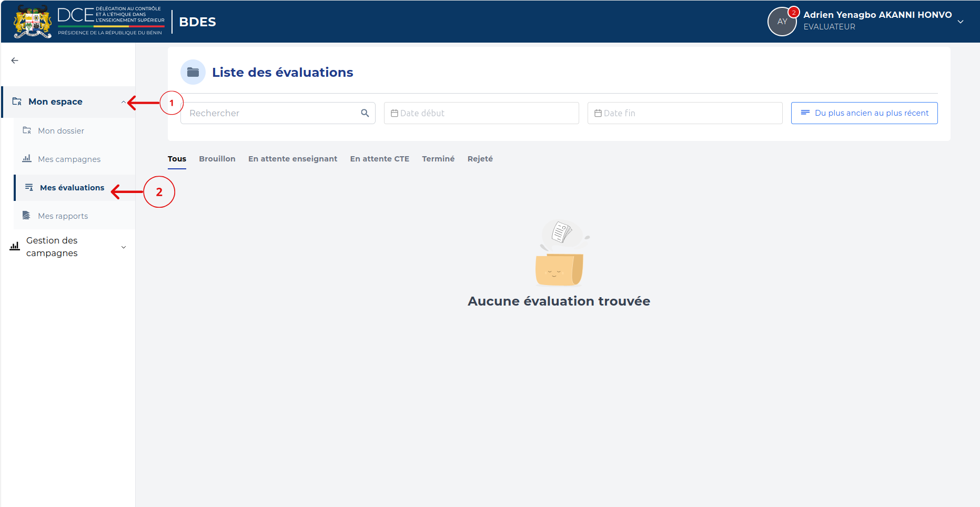Click the Benin coat of arms logo

pos(33,22)
